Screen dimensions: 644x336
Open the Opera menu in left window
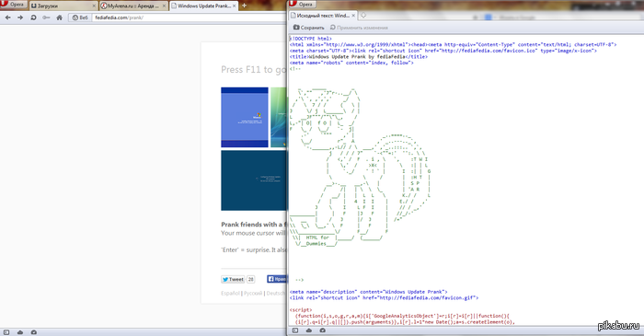(14, 4)
